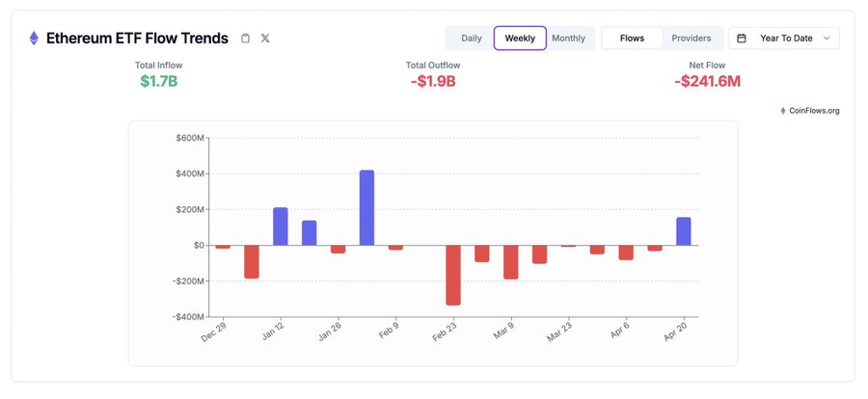Open the CoinFlows.org link
The height and width of the screenshot is (399, 868).
814,111
